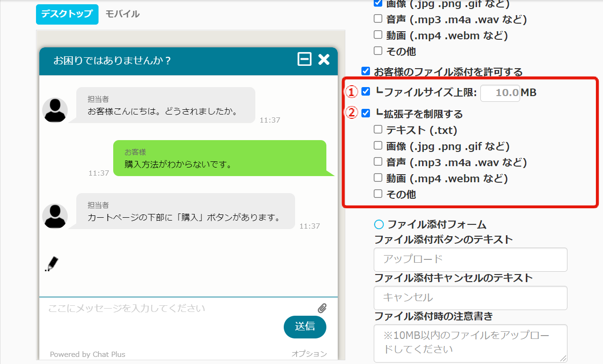The height and width of the screenshot is (364, 603).
Task: Select the ファイル添付フォーム radio button
Action: pyautogui.click(x=378, y=224)
